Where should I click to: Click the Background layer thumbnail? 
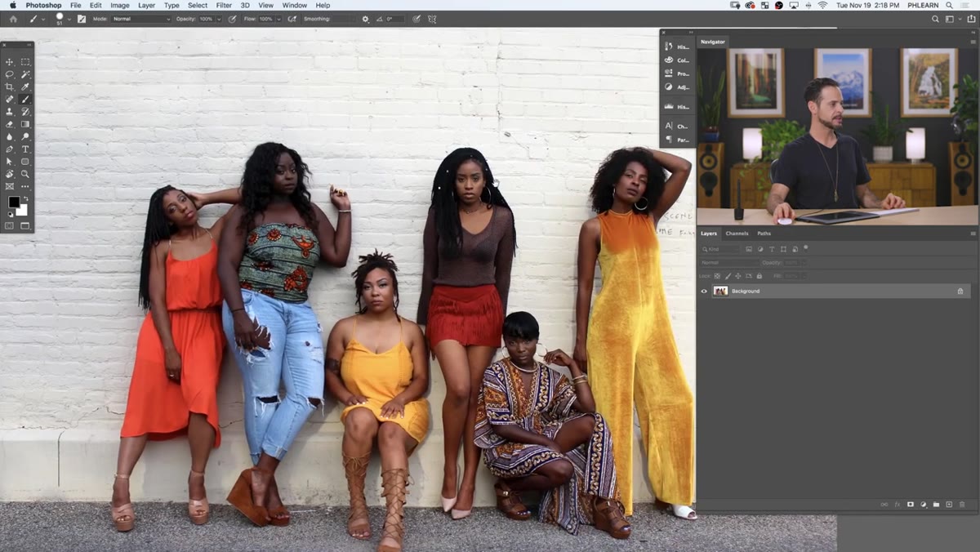(720, 291)
